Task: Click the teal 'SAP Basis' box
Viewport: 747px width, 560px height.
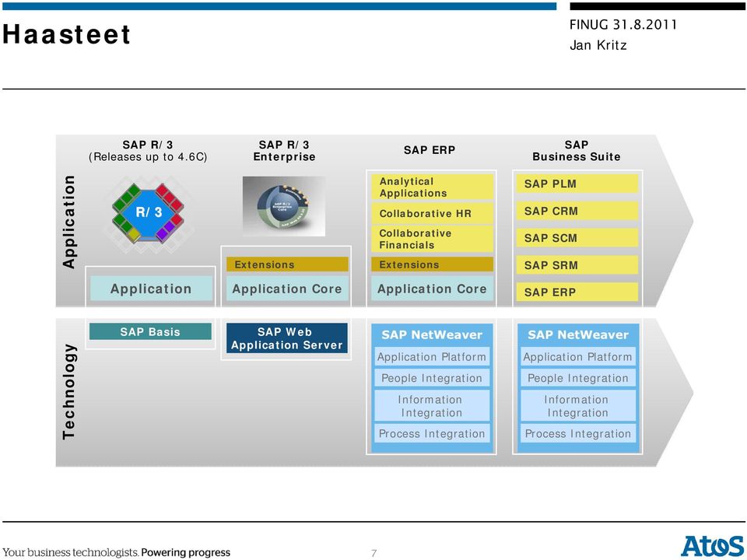Action: (x=150, y=331)
